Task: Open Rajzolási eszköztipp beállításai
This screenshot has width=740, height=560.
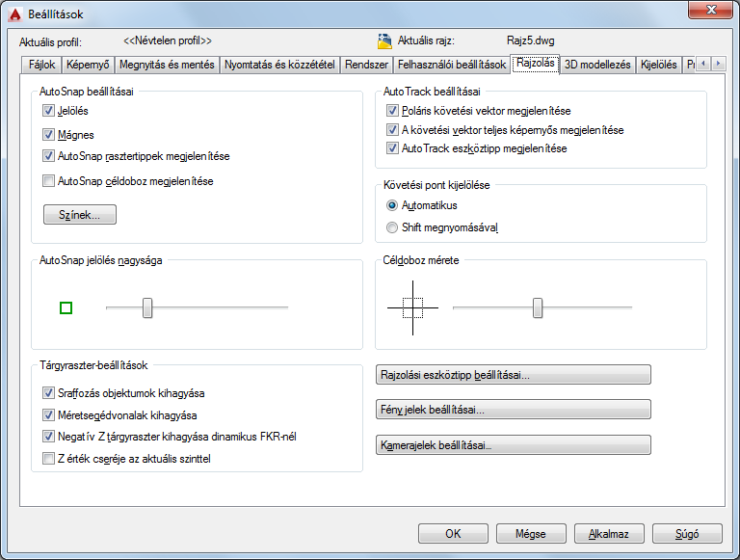Action: point(513,375)
